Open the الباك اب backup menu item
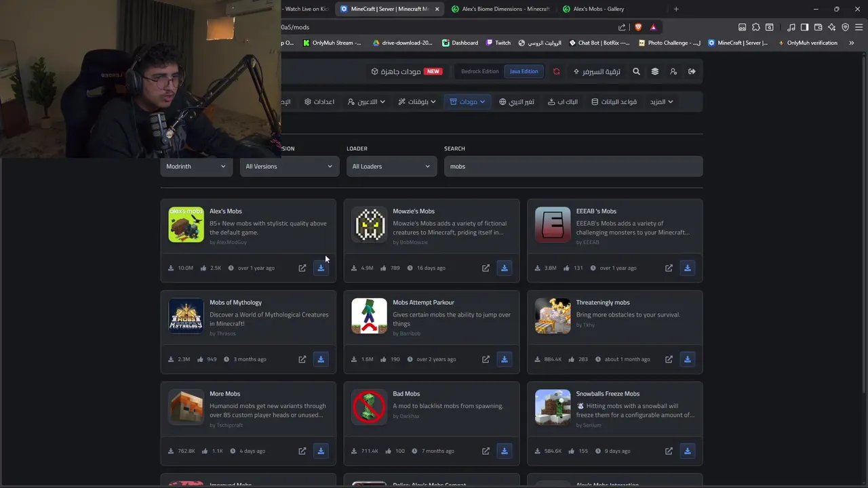 [563, 102]
